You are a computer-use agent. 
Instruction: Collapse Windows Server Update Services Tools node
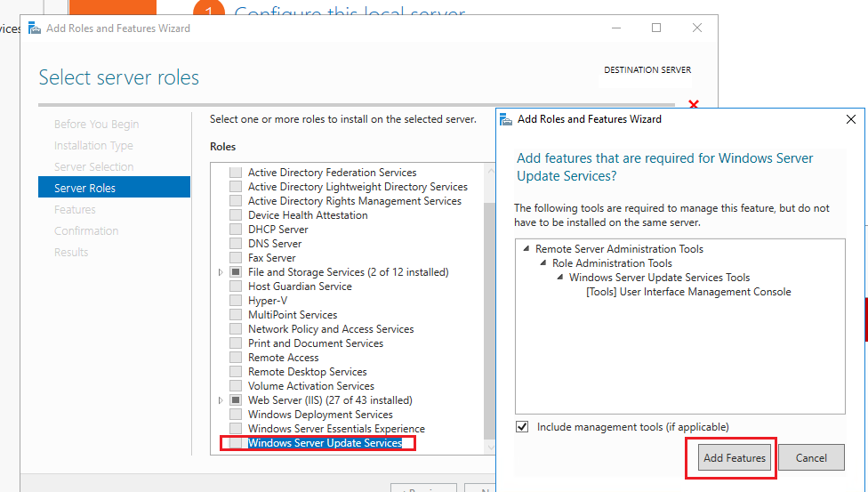[x=560, y=277]
